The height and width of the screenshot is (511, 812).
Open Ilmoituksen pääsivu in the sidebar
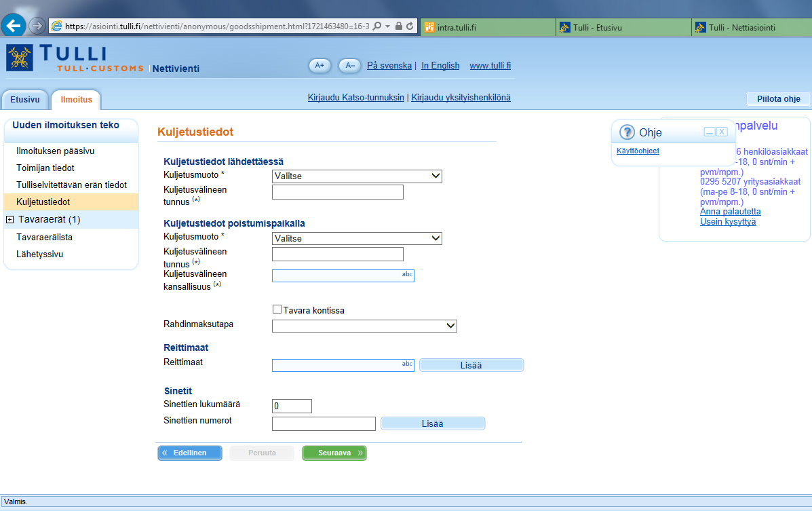coord(56,151)
